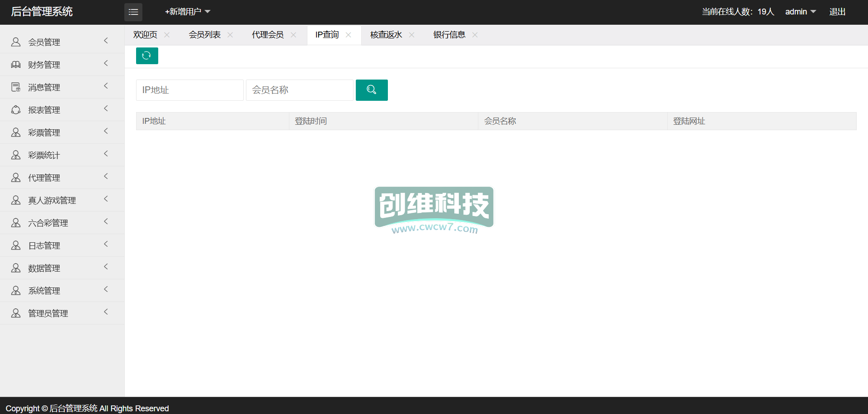This screenshot has width=868, height=414.
Task: Open the +新增用户 dropdown
Action: pos(188,12)
